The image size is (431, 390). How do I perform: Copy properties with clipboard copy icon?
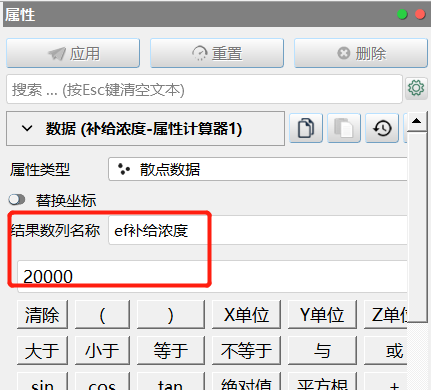[306, 128]
